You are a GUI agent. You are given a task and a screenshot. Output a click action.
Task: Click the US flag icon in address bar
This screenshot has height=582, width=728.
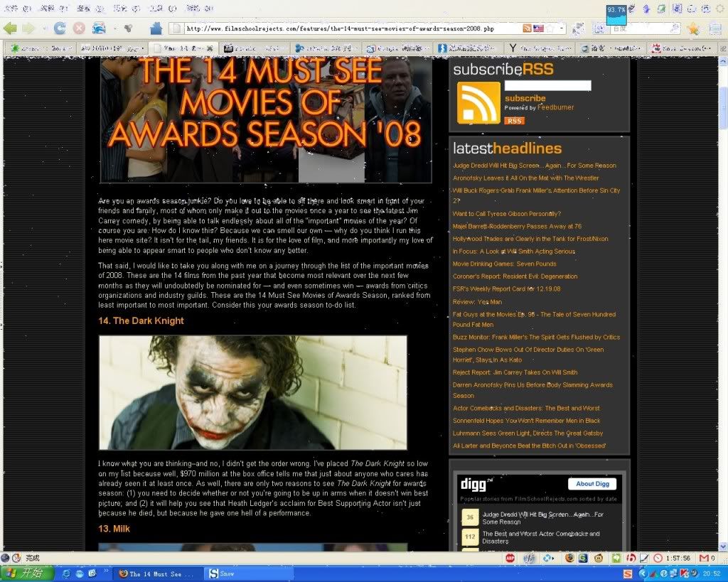coord(538,28)
